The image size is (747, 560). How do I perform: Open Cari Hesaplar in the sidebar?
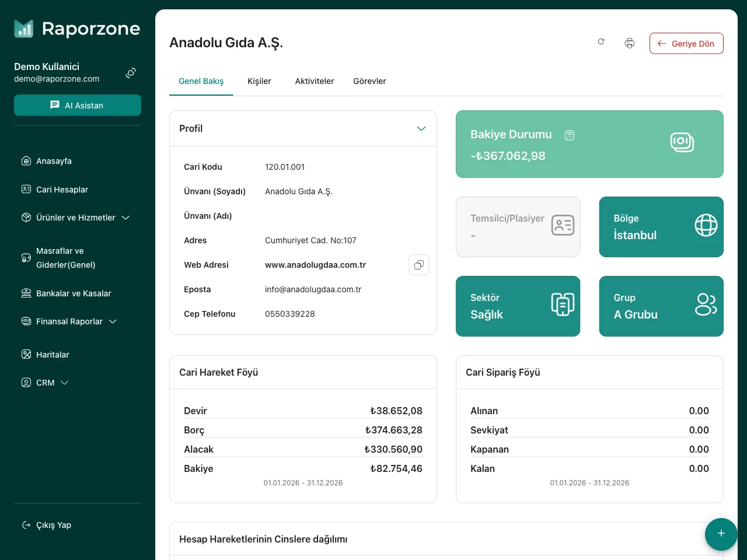[62, 190]
